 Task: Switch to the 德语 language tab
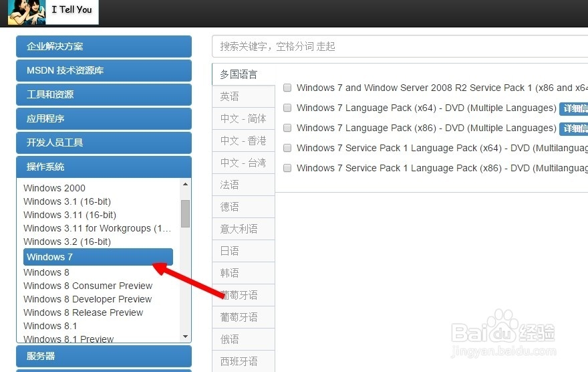243,207
